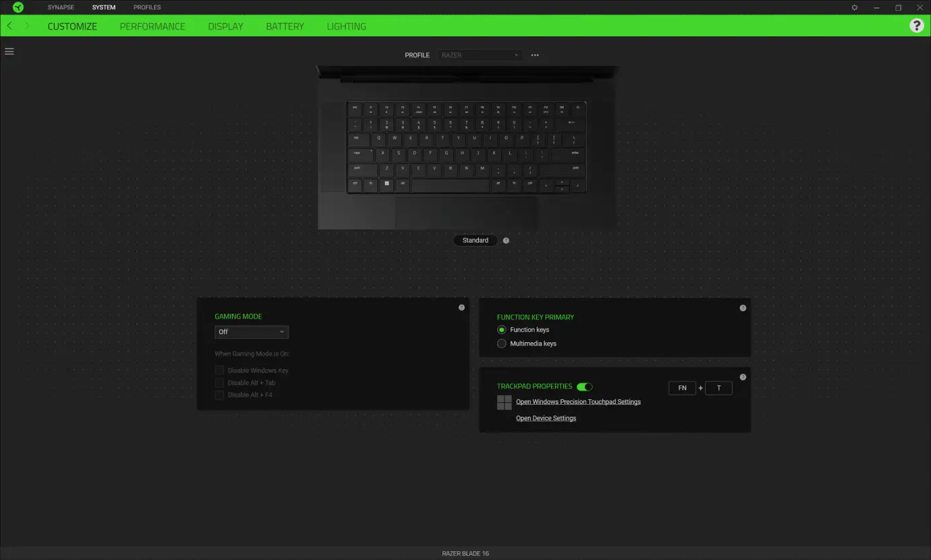This screenshot has width=931, height=560.
Task: Open the profile options ellipsis menu
Action: coord(535,54)
